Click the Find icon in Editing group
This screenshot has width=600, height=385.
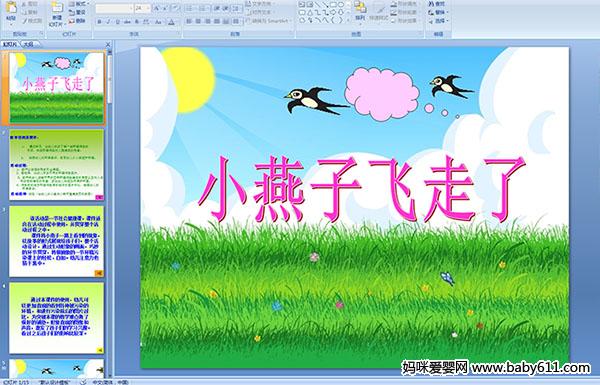tap(437, 4)
